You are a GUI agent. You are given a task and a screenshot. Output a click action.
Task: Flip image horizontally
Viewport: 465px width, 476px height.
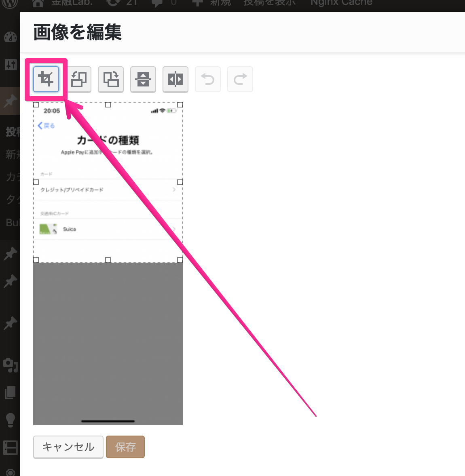click(175, 79)
